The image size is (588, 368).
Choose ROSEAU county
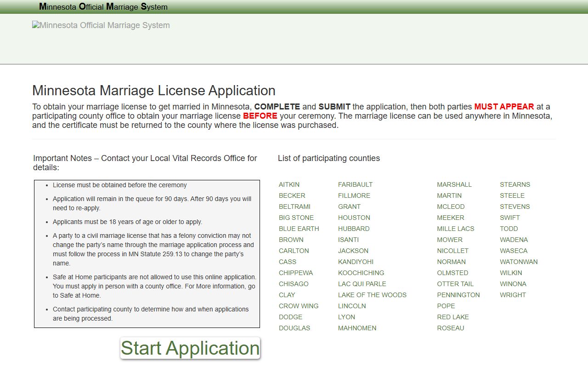451,328
